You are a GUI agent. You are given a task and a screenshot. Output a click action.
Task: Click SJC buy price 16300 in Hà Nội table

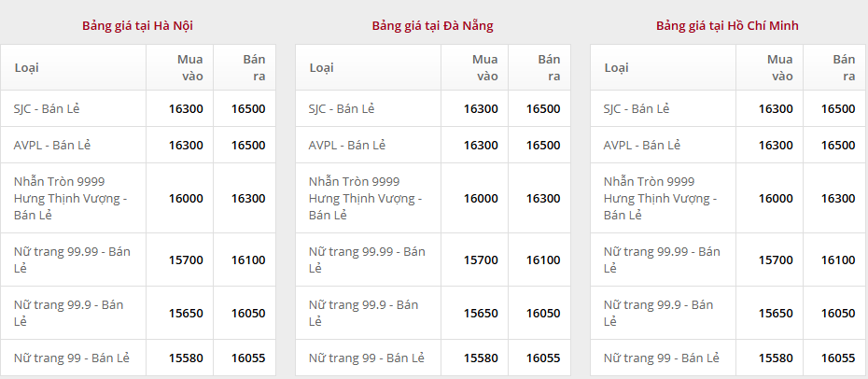186,108
